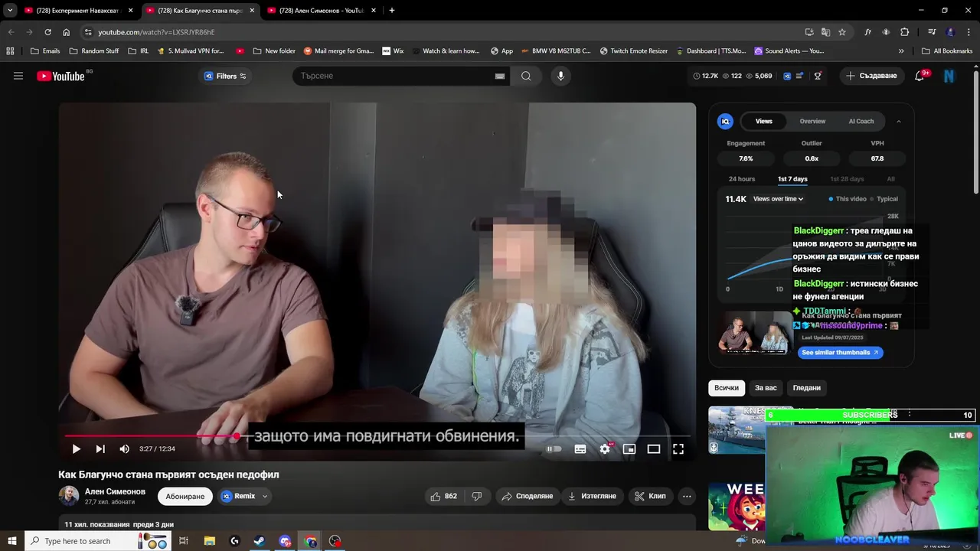The image size is (980, 551).
Task: Submit the search with the magnifier icon
Action: click(526, 76)
